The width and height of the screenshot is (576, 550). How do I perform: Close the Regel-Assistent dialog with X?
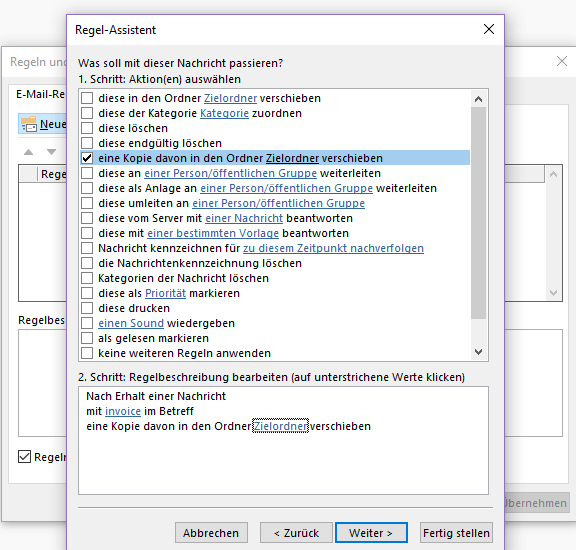point(489,29)
